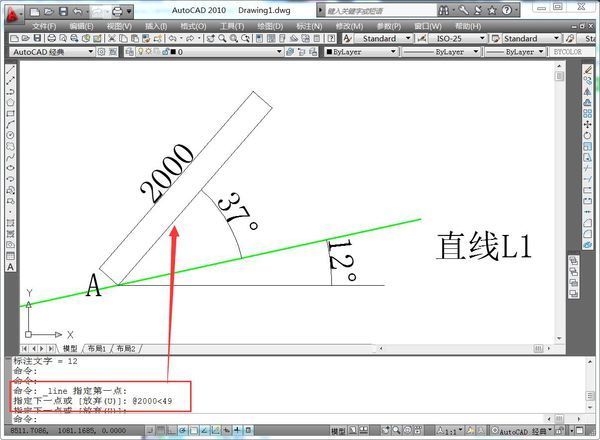Select the Mirror modify tool
The width and height of the screenshot is (600, 440).
(x=588, y=91)
